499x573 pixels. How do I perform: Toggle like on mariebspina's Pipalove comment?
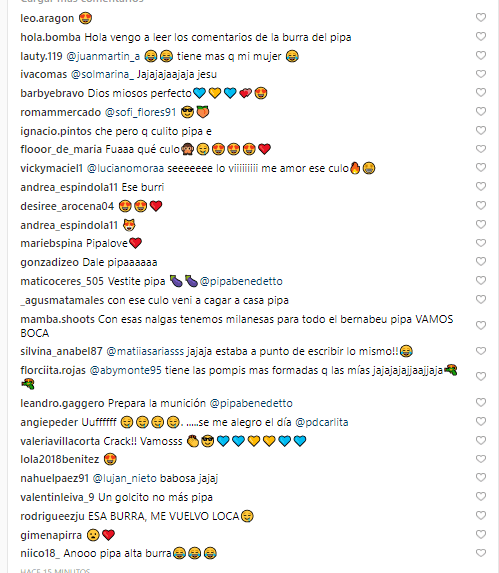[x=481, y=243]
